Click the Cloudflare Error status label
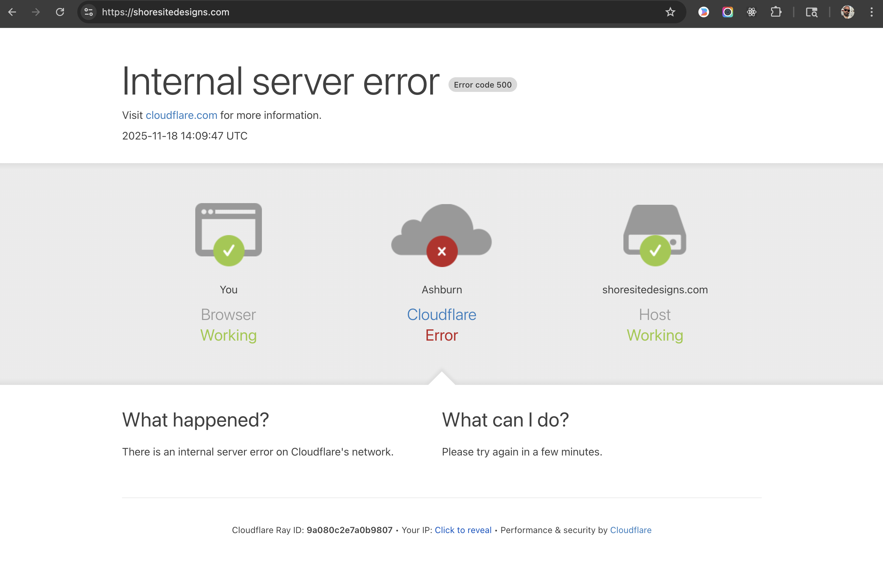The image size is (883, 588). click(x=441, y=335)
